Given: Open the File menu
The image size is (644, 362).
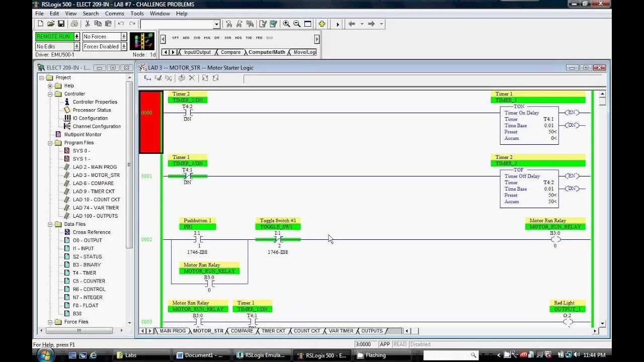Looking at the screenshot, I should 39,14.
